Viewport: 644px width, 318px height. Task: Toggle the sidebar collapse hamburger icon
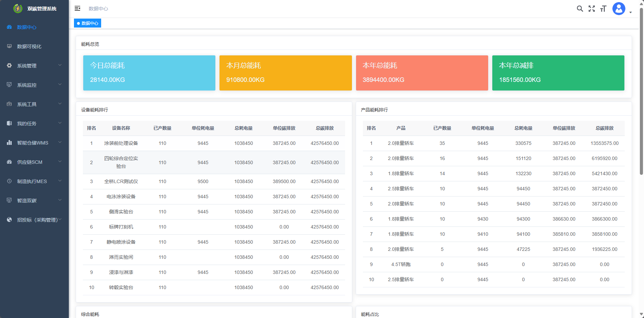point(77,8)
